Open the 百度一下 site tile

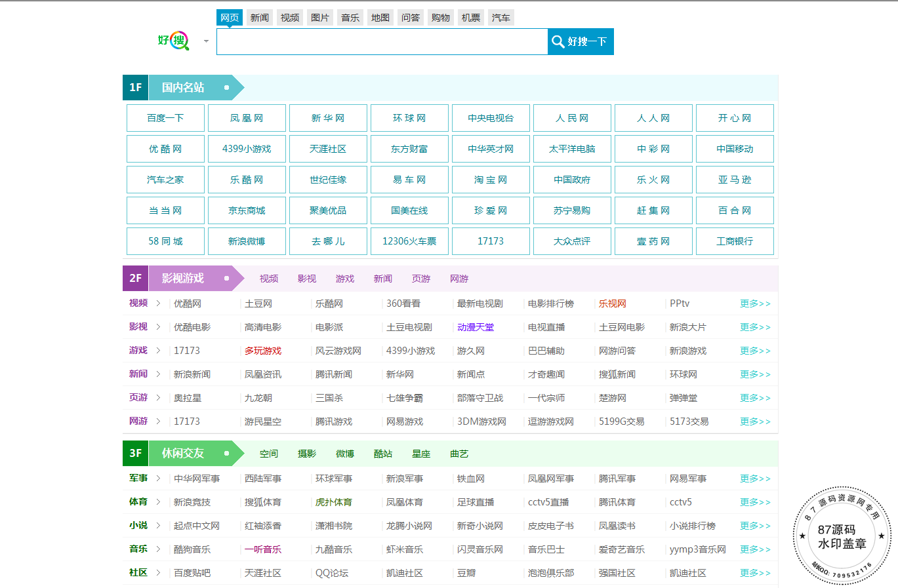(x=165, y=118)
